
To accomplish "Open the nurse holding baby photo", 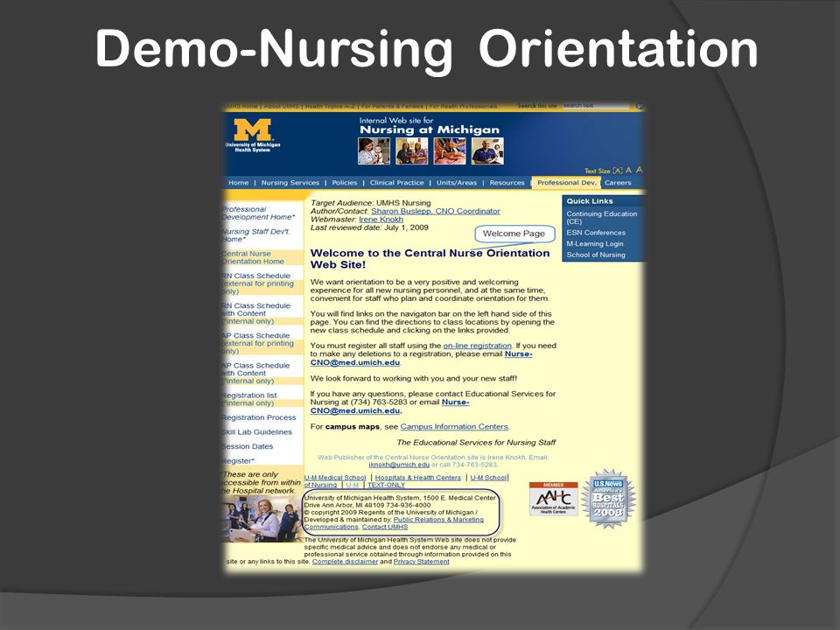I will pos(374,151).
